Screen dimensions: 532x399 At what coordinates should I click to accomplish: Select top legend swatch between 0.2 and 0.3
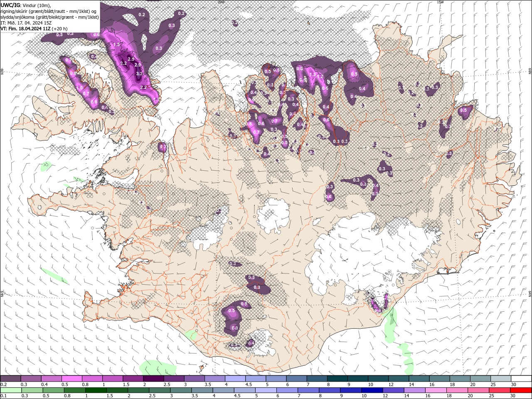[x=10, y=379]
